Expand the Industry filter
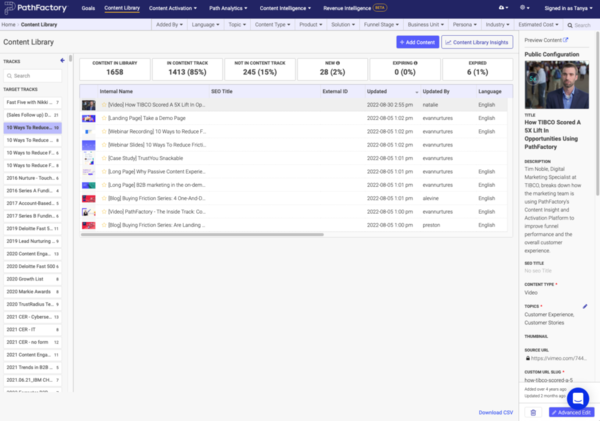The width and height of the screenshot is (600, 421). coord(497,24)
